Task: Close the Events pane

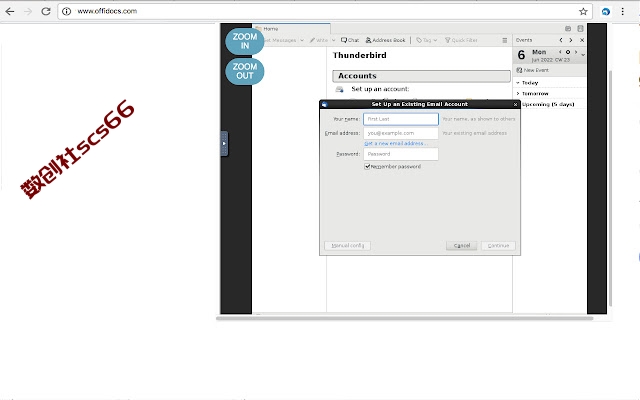Action: pos(582,40)
